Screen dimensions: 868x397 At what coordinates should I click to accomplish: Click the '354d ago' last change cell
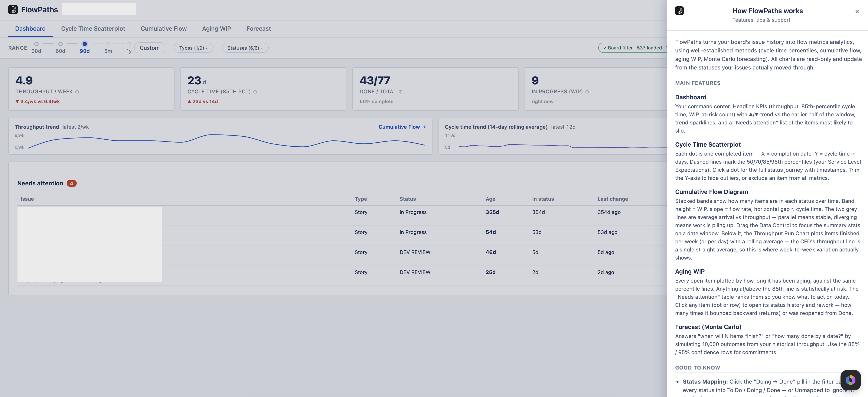coord(609,212)
